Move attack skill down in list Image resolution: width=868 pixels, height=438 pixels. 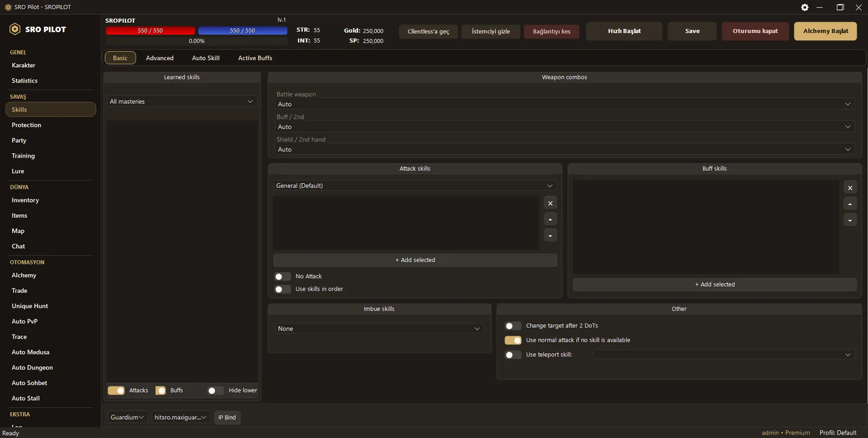pos(550,236)
